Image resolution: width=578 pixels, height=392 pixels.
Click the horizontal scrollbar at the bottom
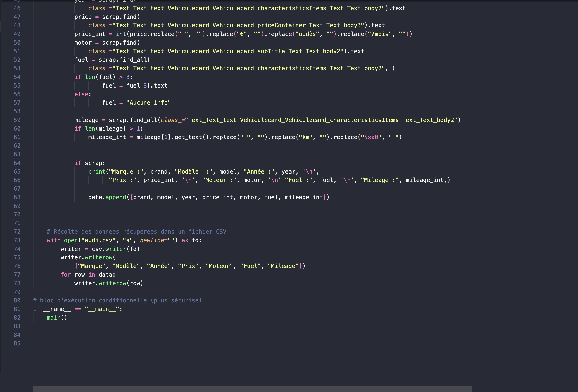click(252, 389)
